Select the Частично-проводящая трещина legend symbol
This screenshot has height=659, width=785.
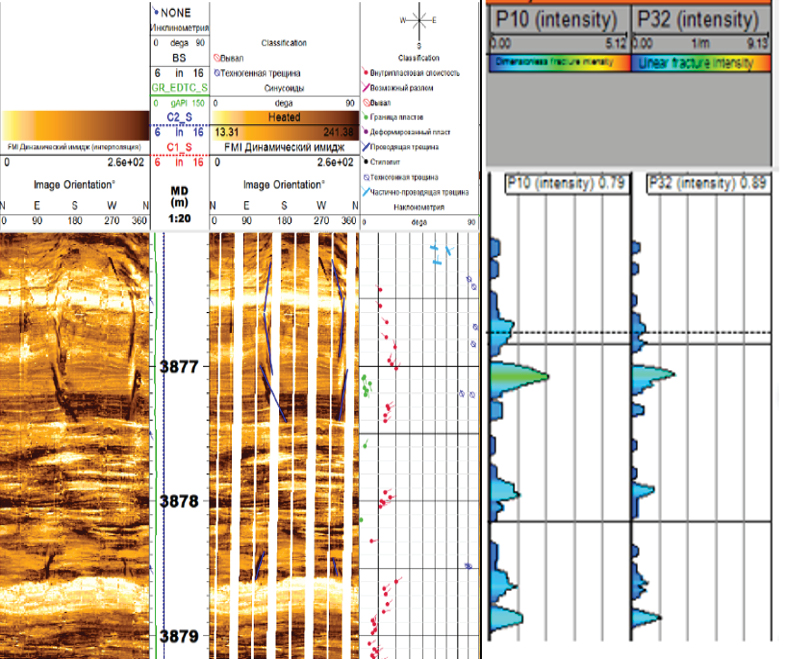367,191
